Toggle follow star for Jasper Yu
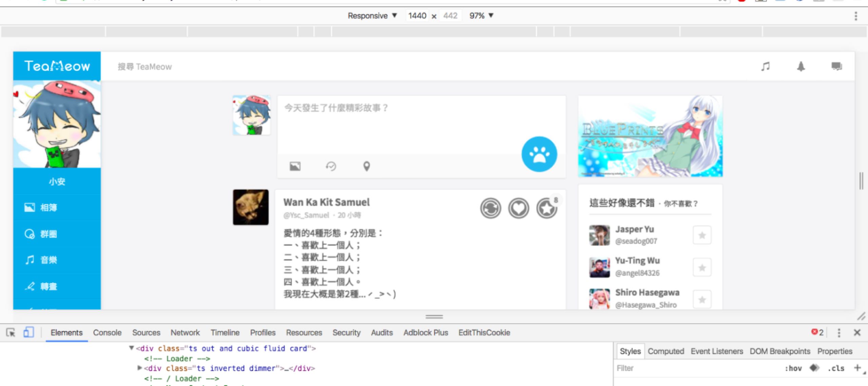Screen dimensions: 868x386 tap(702, 235)
